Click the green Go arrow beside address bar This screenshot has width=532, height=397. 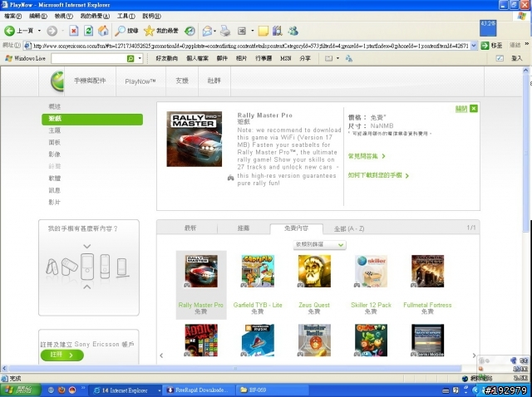pyautogui.click(x=485, y=46)
